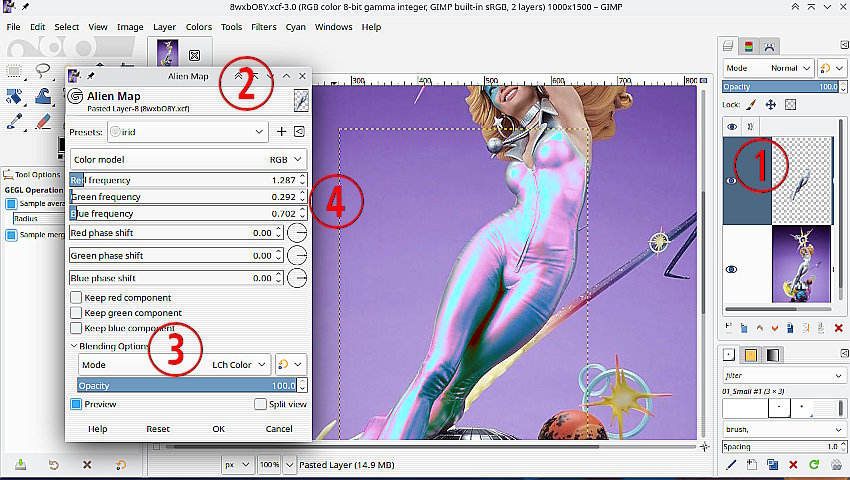Select the Eraser tool
Image resolution: width=850 pixels, height=480 pixels.
[43, 121]
